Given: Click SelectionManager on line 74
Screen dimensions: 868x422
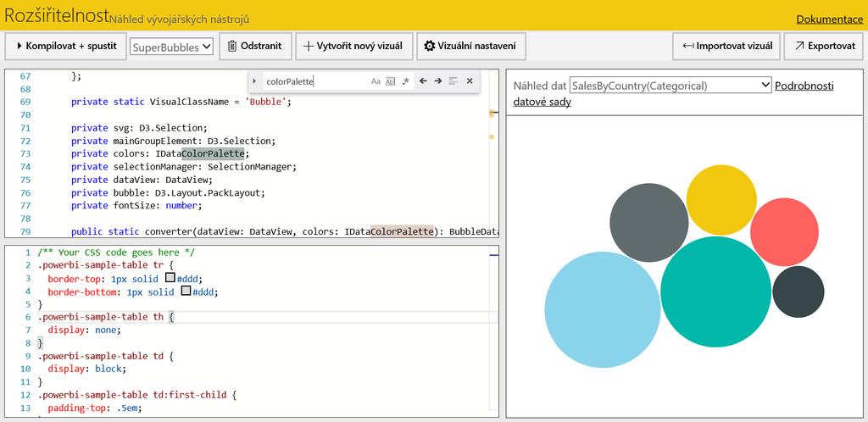Looking at the screenshot, I should pyautogui.click(x=250, y=166).
